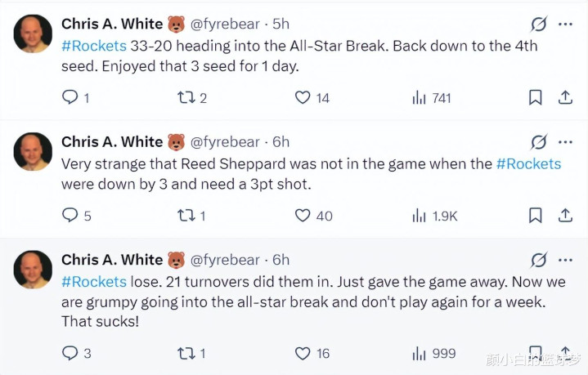Open the #Rockets hashtag in the Sheppard tweet
Screen dimensions: 588x375
pos(528,163)
